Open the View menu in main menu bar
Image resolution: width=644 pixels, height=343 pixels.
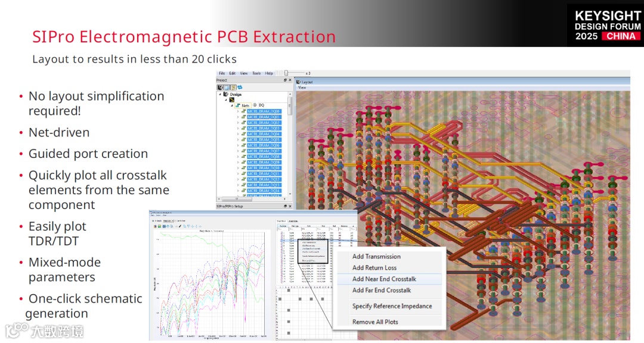(243, 73)
